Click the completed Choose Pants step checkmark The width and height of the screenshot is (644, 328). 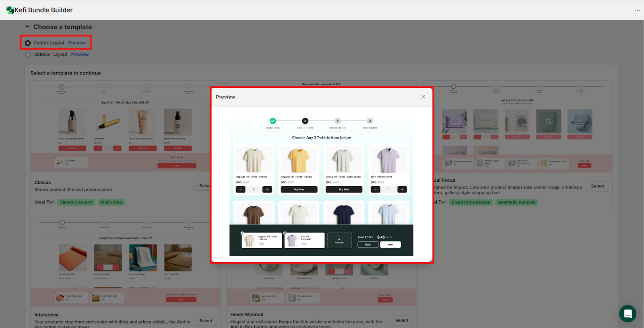[x=272, y=121]
